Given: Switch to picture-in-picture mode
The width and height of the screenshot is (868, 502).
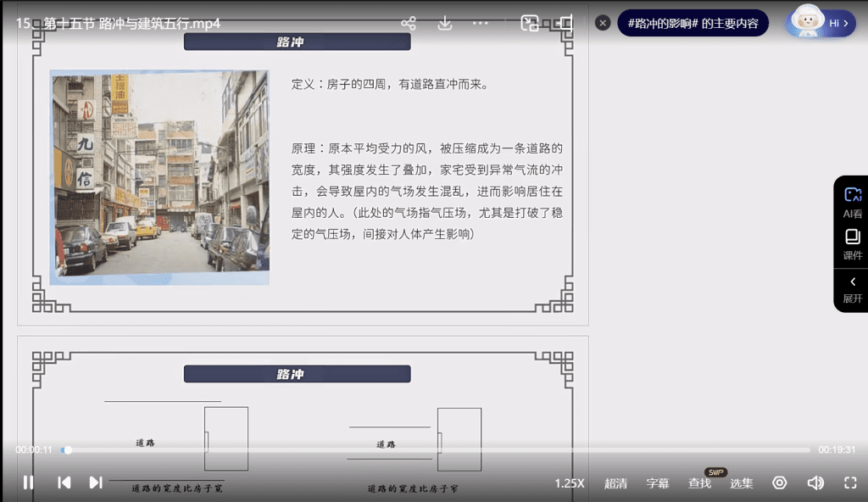Looking at the screenshot, I should tap(530, 23).
